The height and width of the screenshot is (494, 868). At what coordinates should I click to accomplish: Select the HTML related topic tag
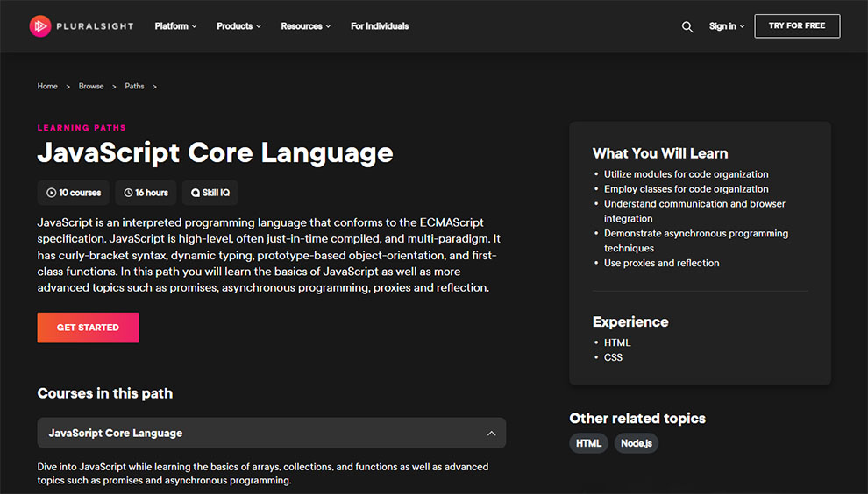(x=588, y=443)
